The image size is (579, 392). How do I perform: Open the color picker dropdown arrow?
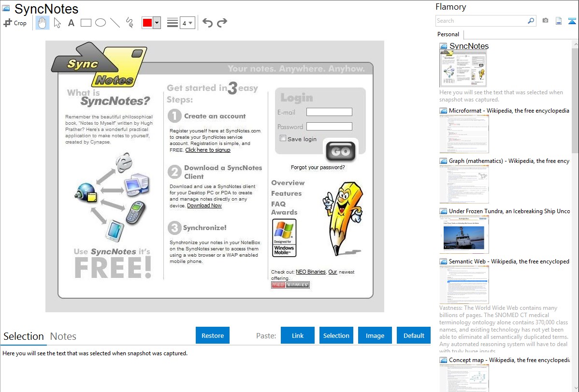[x=157, y=23]
